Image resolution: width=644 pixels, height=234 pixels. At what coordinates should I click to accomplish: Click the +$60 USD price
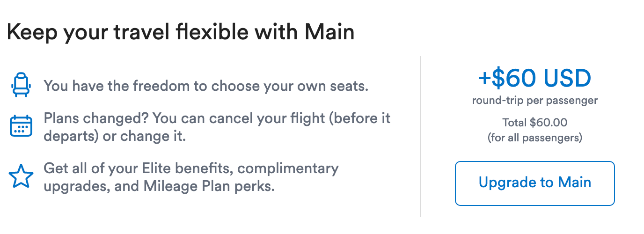coord(534,79)
